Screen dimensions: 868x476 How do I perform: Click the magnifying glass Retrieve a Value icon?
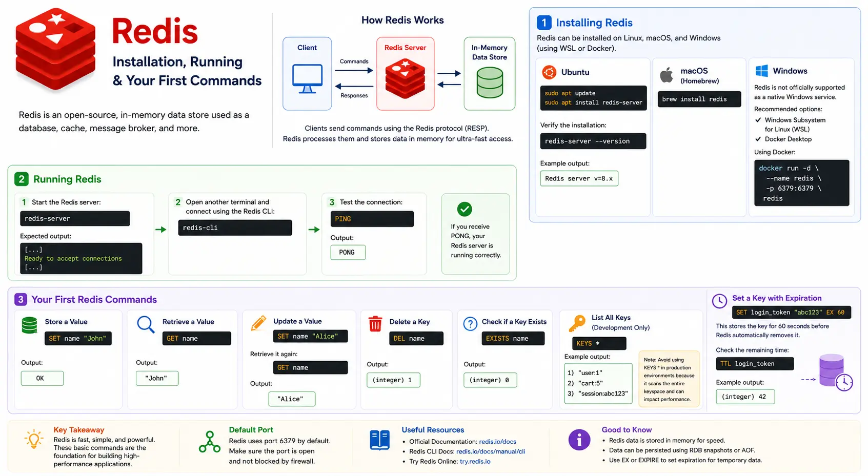[x=146, y=324]
